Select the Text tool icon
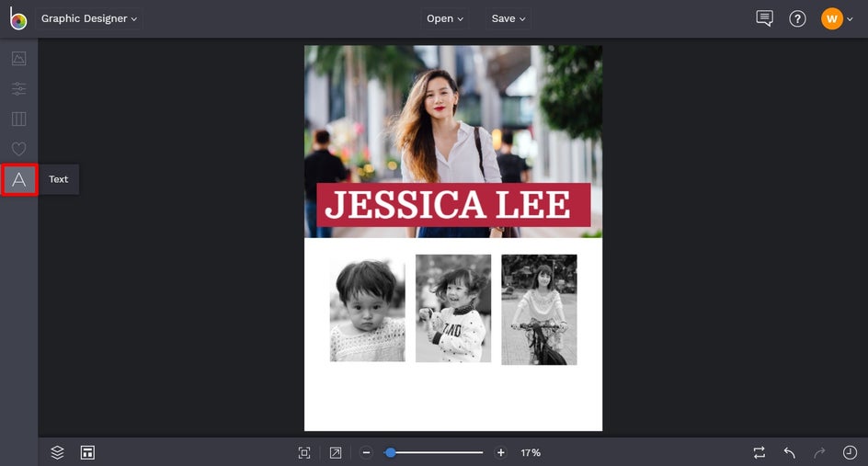The image size is (868, 466). coord(19,179)
